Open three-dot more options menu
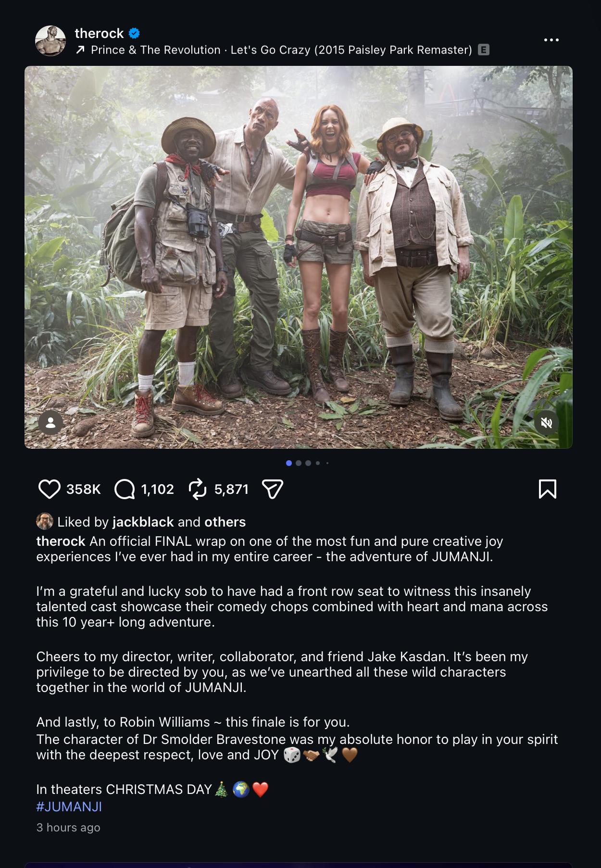The height and width of the screenshot is (868, 601). [x=551, y=40]
